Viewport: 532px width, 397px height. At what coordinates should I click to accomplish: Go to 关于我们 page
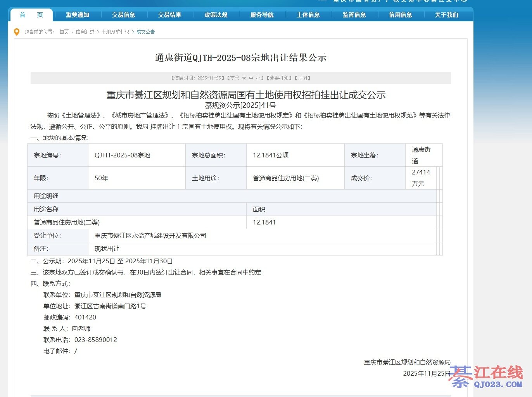pyautogui.click(x=447, y=15)
